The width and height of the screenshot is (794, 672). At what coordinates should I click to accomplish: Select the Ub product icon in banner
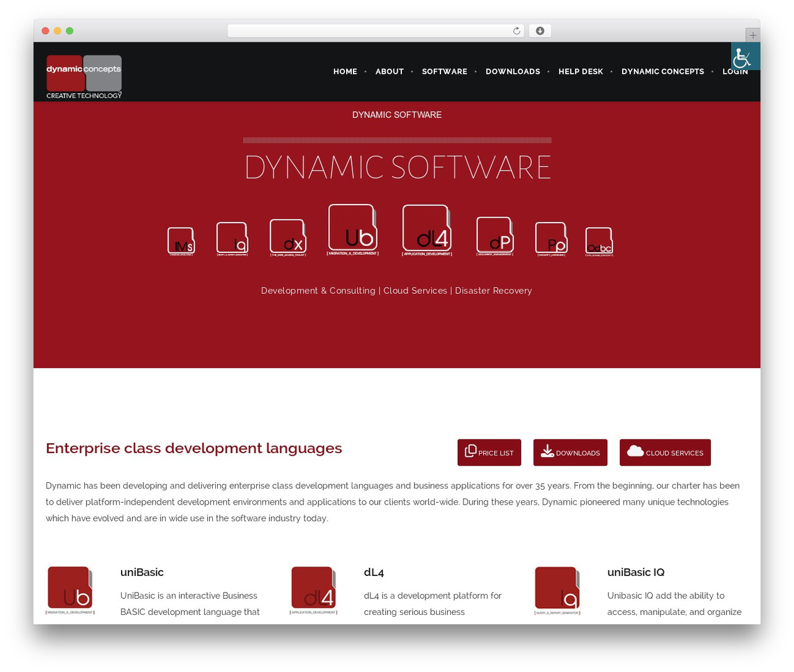353,230
